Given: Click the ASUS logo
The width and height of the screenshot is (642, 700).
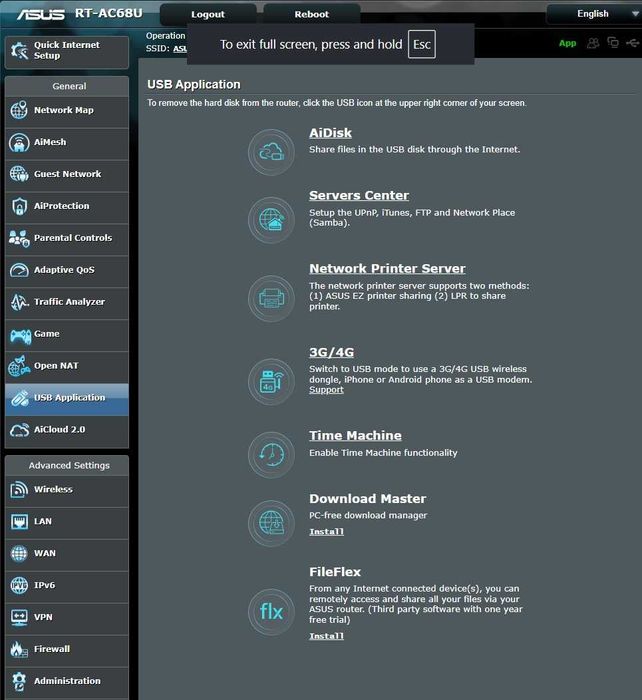Looking at the screenshot, I should pyautogui.click(x=41, y=14).
